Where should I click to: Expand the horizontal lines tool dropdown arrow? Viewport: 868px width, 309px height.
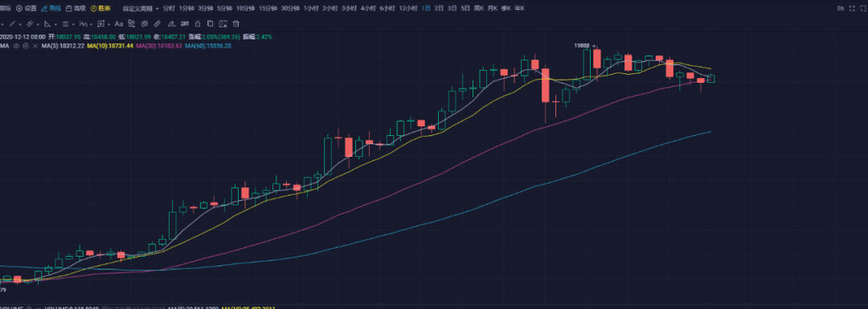pos(74,24)
